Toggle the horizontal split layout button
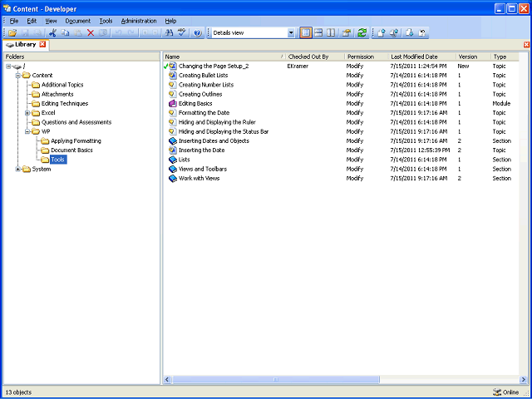 pyautogui.click(x=318, y=33)
